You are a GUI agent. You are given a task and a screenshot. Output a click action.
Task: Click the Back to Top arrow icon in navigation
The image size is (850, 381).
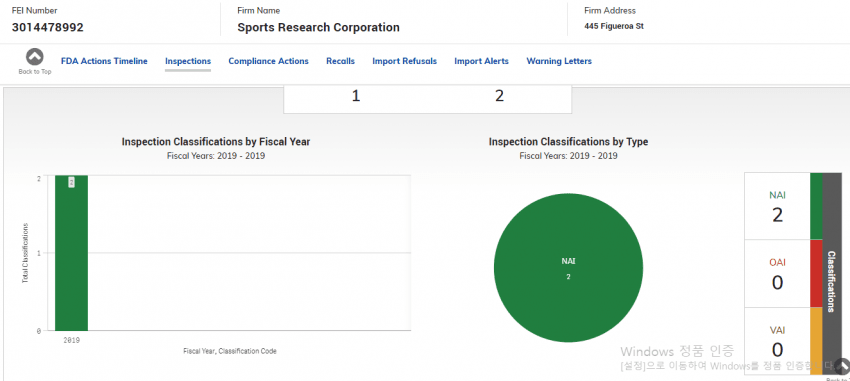point(35,57)
